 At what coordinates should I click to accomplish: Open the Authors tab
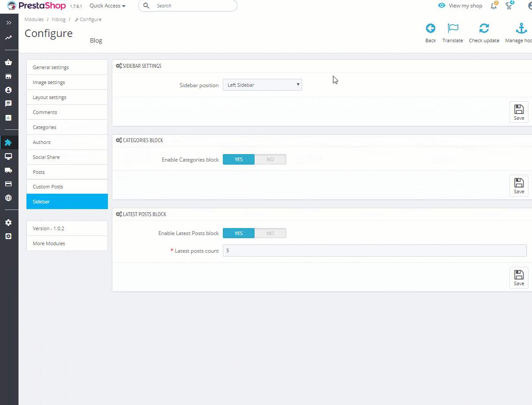67,142
